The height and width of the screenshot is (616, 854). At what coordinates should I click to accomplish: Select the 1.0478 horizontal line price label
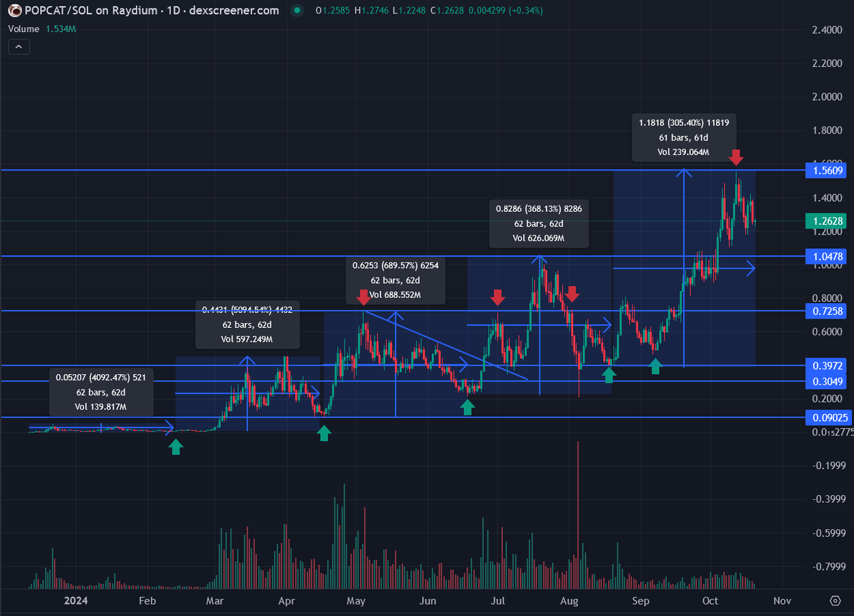coord(826,255)
